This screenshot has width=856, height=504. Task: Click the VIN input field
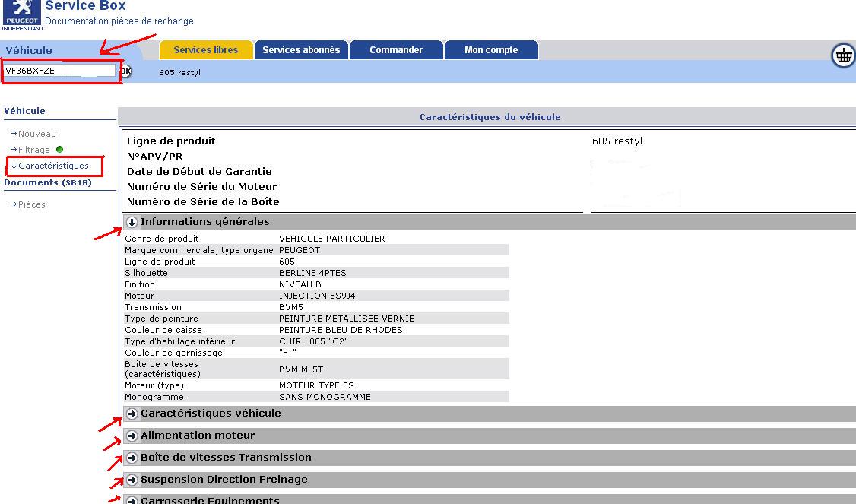59,71
